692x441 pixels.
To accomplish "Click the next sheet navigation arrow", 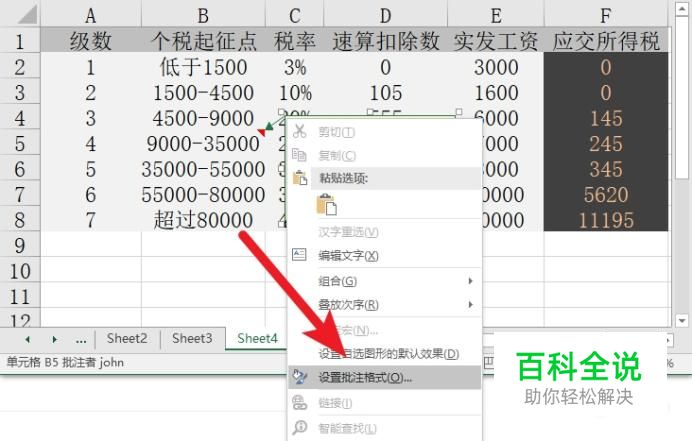I will [x=54, y=339].
